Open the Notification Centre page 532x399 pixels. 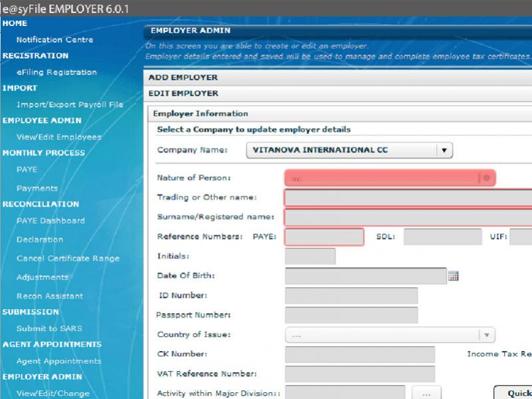55,40
